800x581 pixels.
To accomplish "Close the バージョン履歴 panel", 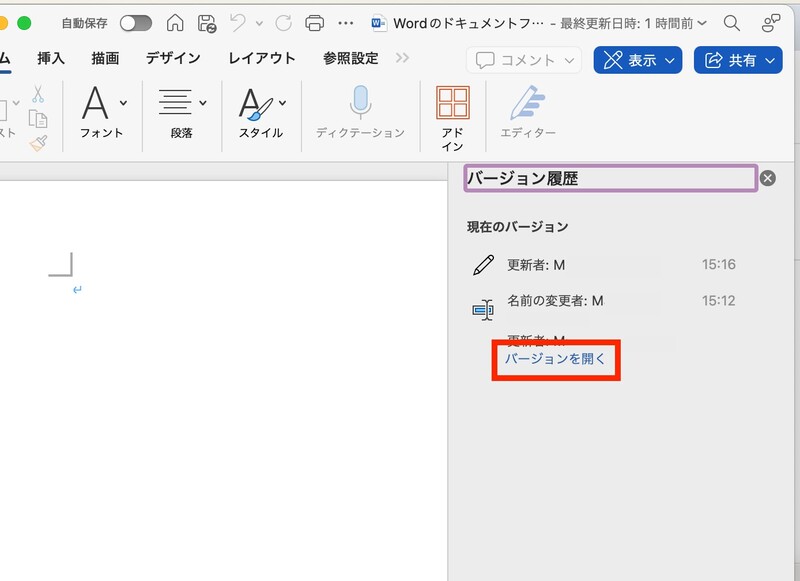I will point(767,178).
